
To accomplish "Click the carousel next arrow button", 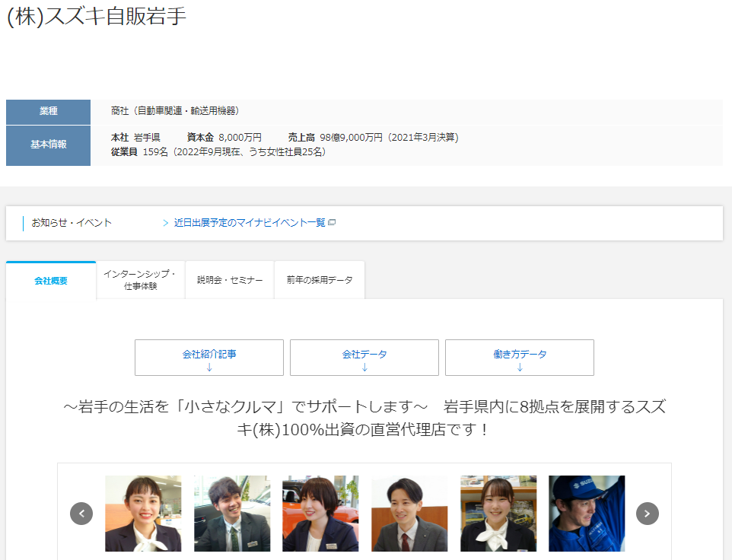I will pos(647,514).
